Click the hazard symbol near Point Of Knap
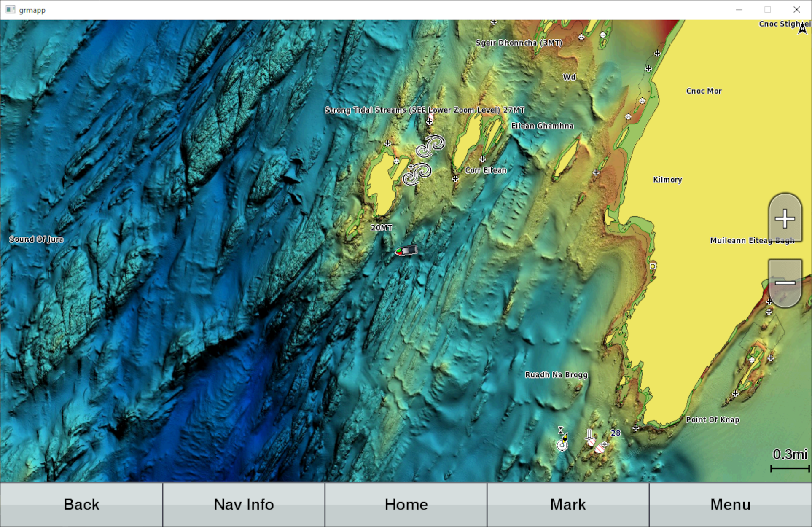This screenshot has width=812, height=527. tap(635, 428)
